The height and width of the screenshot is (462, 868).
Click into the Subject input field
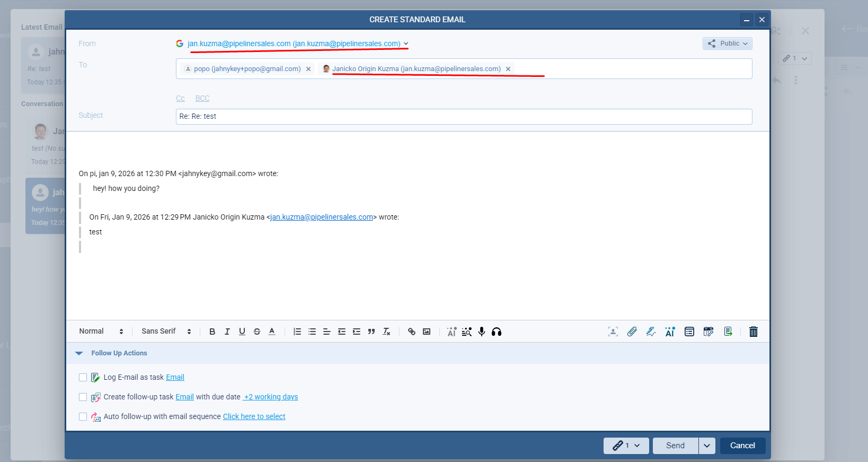pyautogui.click(x=464, y=117)
